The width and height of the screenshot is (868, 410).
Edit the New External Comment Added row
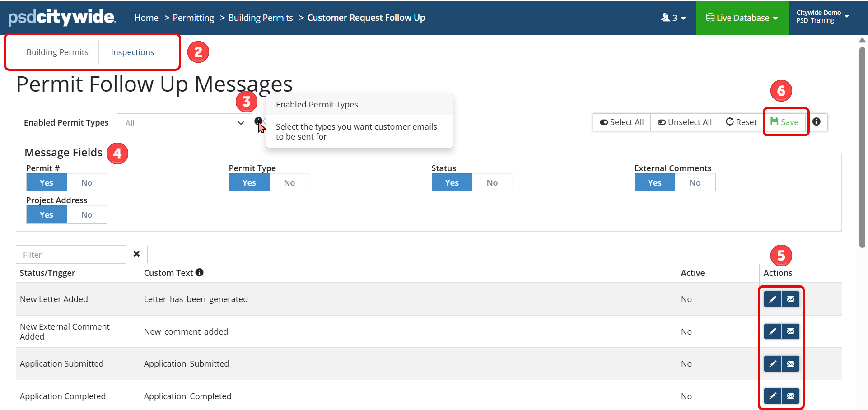772,331
